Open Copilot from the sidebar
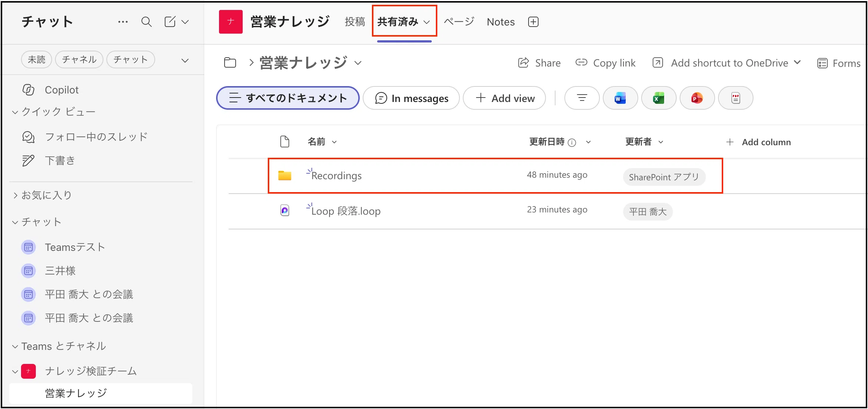This screenshot has width=868, height=409. [x=62, y=90]
